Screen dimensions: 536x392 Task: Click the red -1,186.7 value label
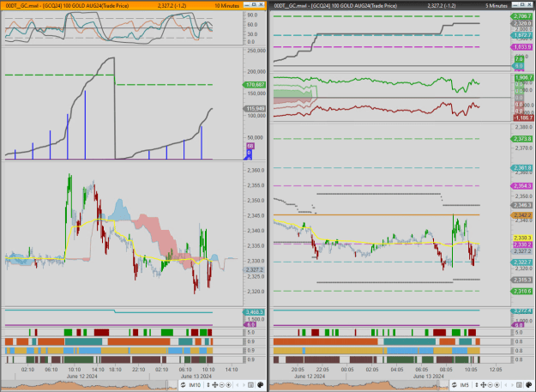tap(523, 118)
